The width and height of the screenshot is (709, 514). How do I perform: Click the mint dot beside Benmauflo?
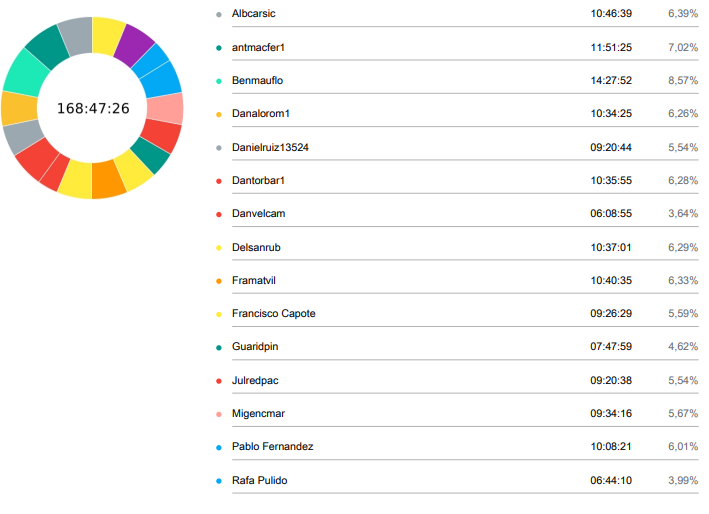point(218,80)
